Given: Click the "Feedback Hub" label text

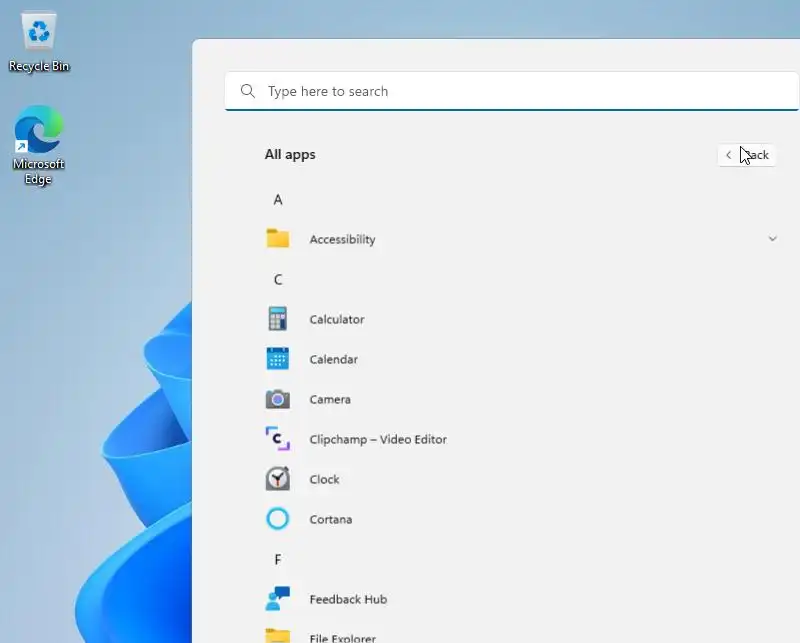Looking at the screenshot, I should point(348,599).
